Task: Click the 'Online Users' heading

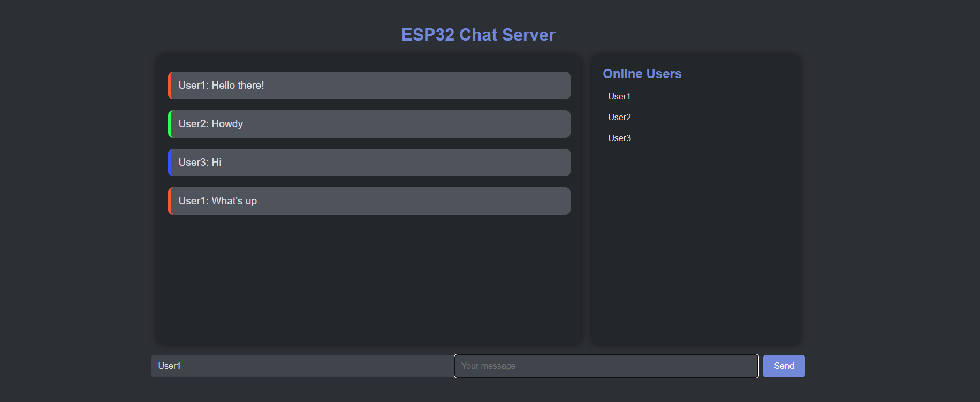Action: (x=642, y=74)
